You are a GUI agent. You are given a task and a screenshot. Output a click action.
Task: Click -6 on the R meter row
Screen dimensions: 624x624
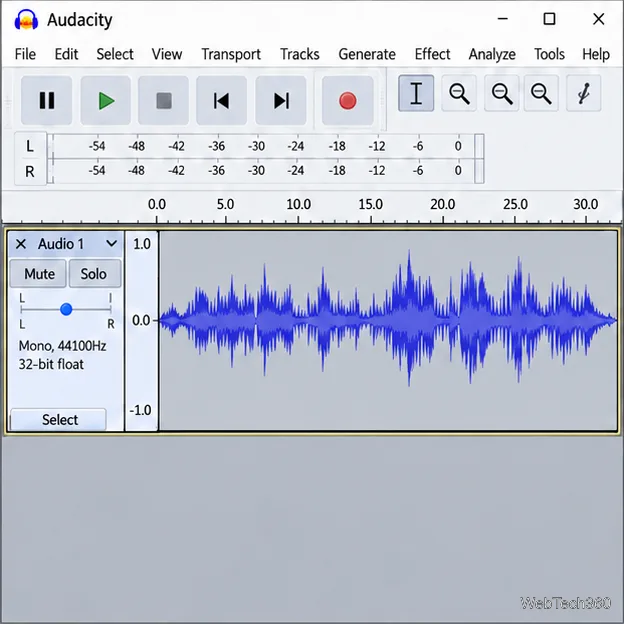coord(417,170)
